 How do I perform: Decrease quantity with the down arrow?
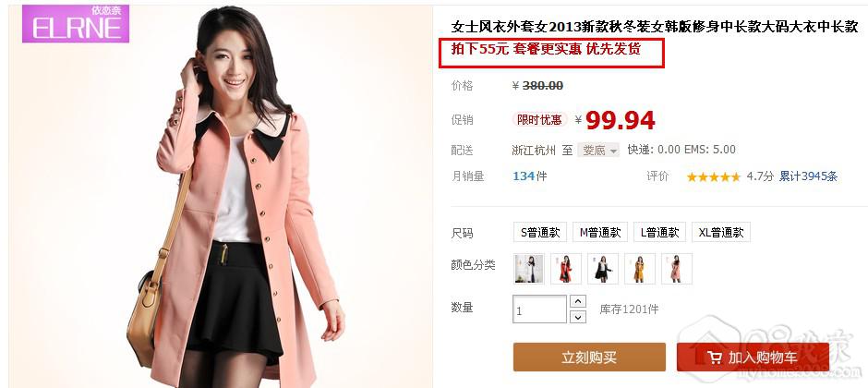point(577,317)
